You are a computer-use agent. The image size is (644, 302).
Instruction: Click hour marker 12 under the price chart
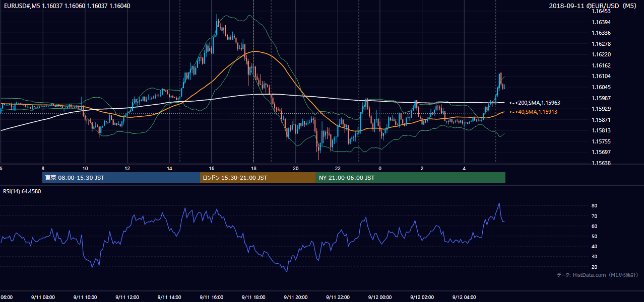[x=127, y=168]
